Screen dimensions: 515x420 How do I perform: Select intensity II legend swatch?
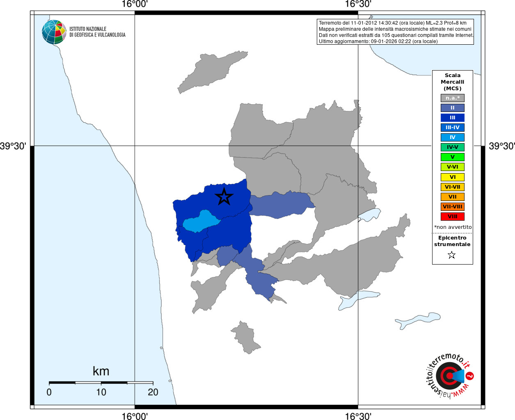pyautogui.click(x=453, y=108)
